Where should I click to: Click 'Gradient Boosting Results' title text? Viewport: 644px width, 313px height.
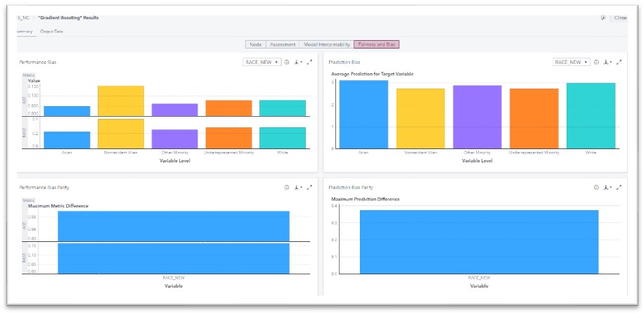pos(67,18)
